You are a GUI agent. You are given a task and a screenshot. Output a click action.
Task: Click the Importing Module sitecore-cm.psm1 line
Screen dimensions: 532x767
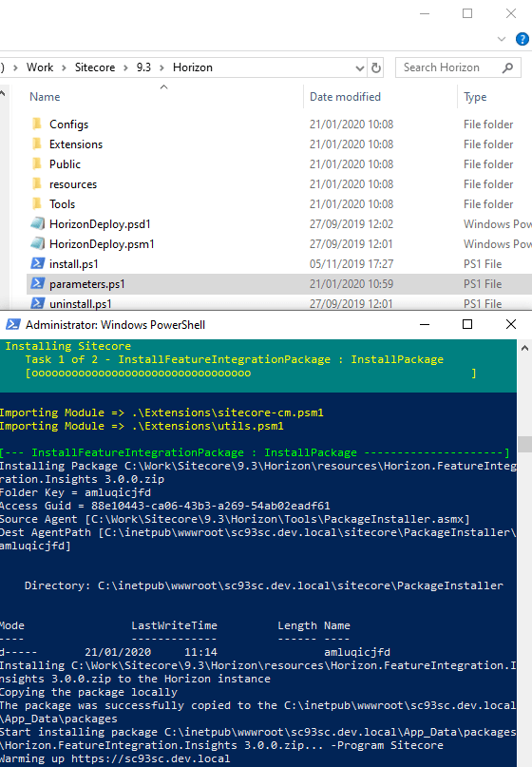(161, 412)
